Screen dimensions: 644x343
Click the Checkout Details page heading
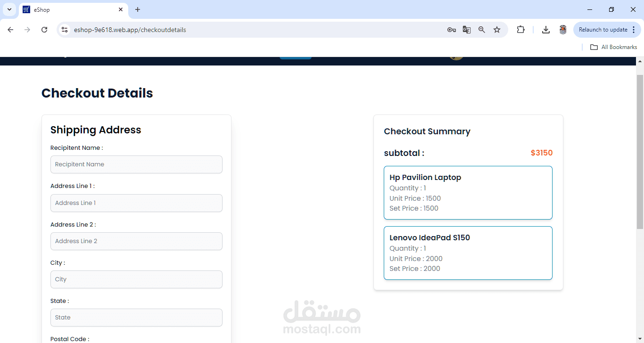point(97,93)
